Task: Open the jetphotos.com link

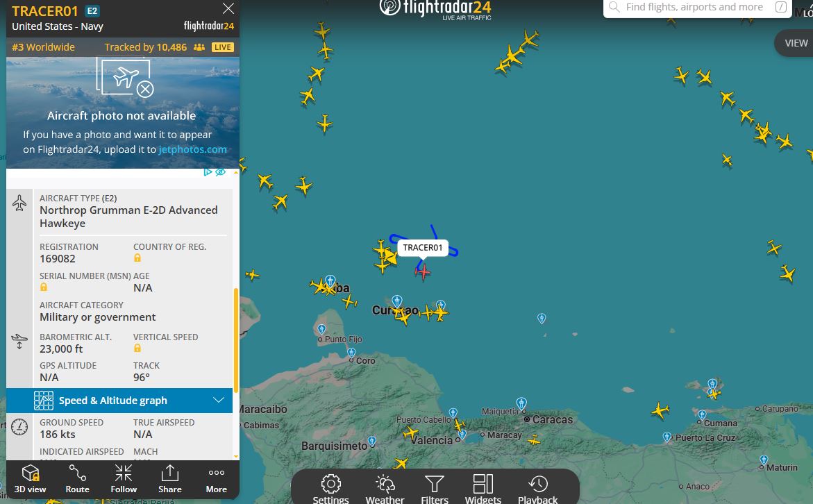Action: click(192, 149)
